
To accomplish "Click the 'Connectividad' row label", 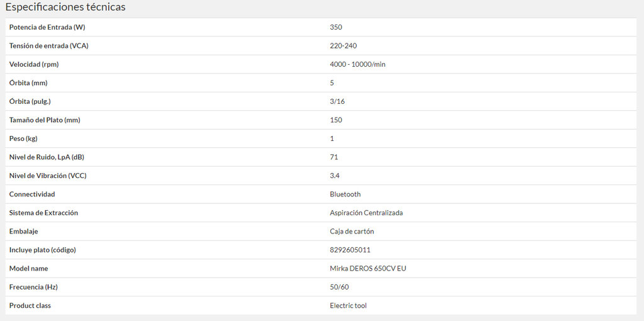I will (32, 194).
